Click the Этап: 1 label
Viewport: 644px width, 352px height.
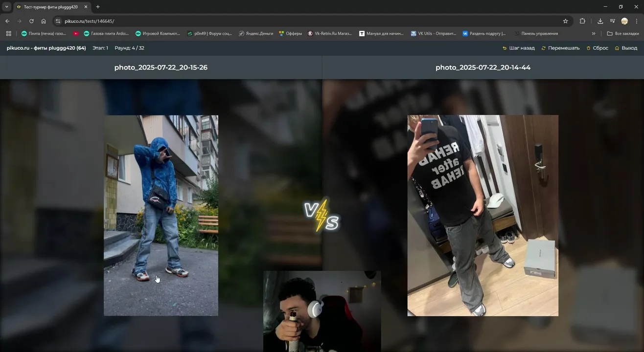tap(100, 48)
